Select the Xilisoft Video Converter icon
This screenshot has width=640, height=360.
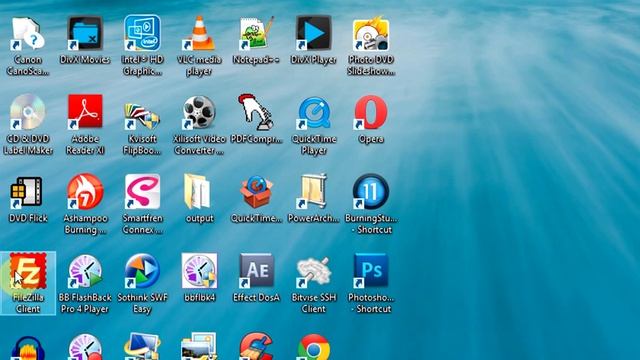point(199,112)
